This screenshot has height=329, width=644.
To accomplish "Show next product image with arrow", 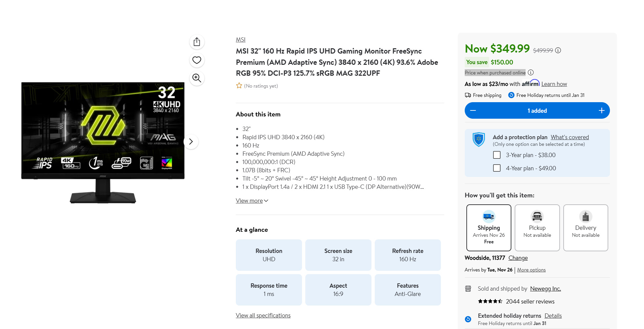I will (191, 142).
